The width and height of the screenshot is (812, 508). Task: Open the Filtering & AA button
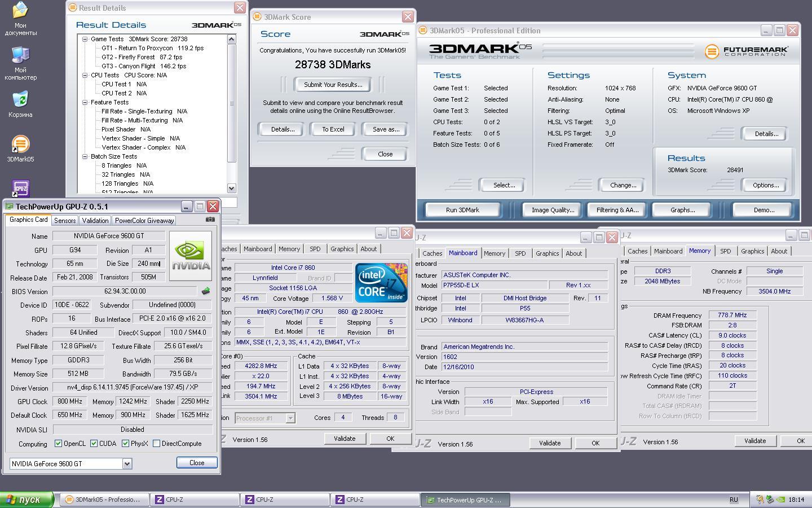coord(617,210)
